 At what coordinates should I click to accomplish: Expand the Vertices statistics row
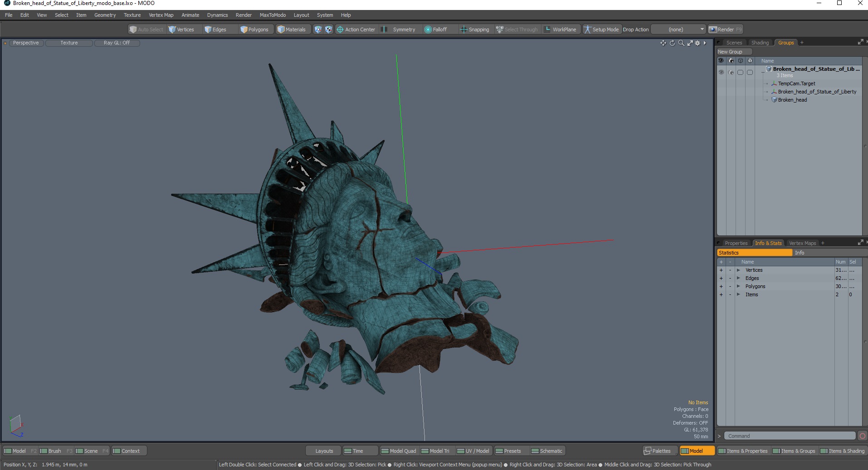pos(738,270)
